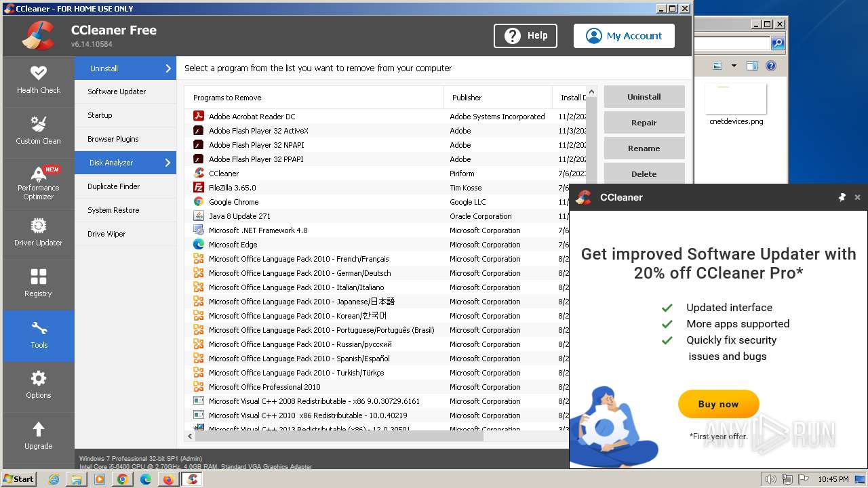Select Microsoft Office Professional 2010 row
This screenshot has height=488, width=868.
point(376,386)
